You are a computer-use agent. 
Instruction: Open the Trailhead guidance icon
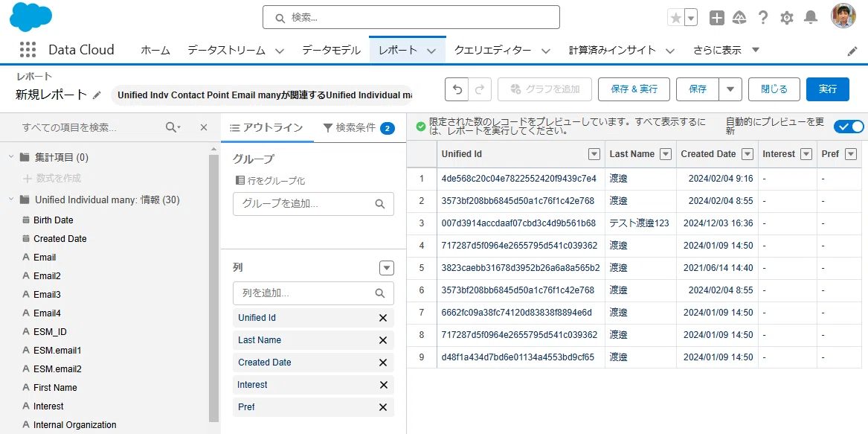(739, 18)
